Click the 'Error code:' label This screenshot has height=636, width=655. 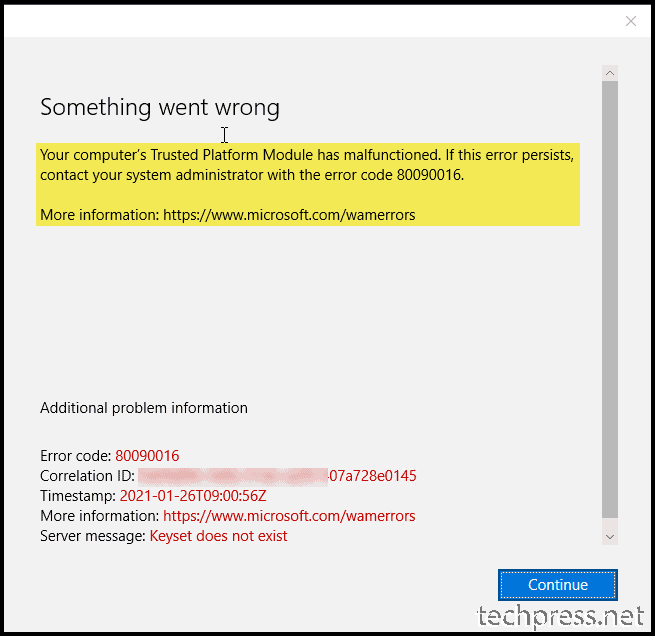coord(76,456)
